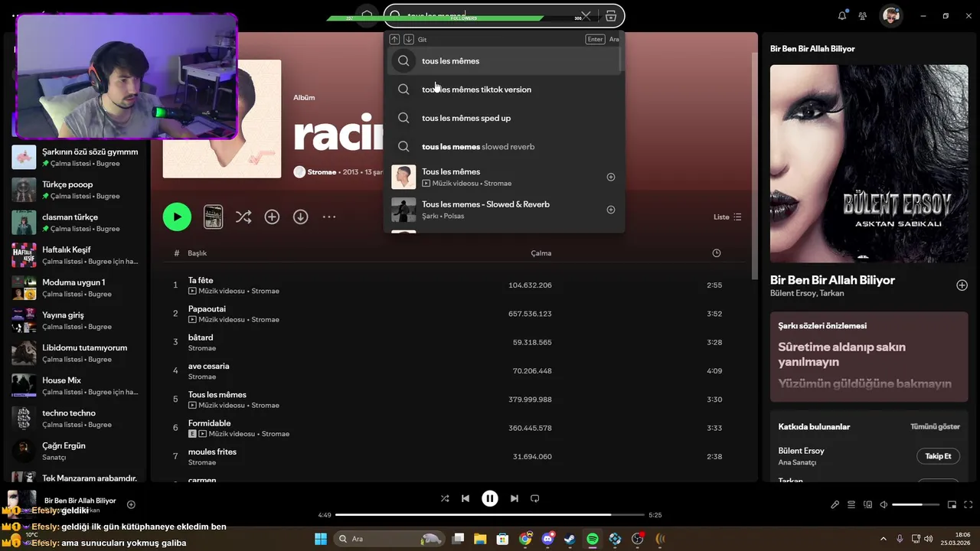Open notifications bell (What's New)

point(842,15)
